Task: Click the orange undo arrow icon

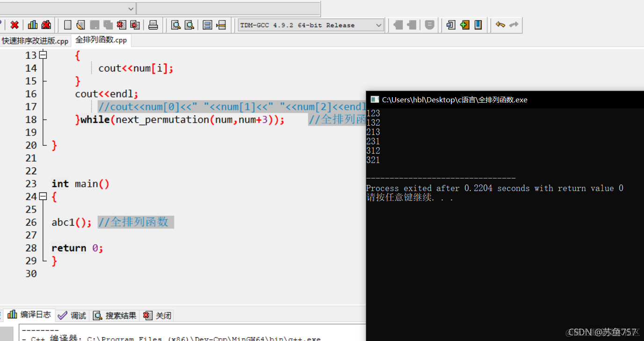Action: (500, 25)
